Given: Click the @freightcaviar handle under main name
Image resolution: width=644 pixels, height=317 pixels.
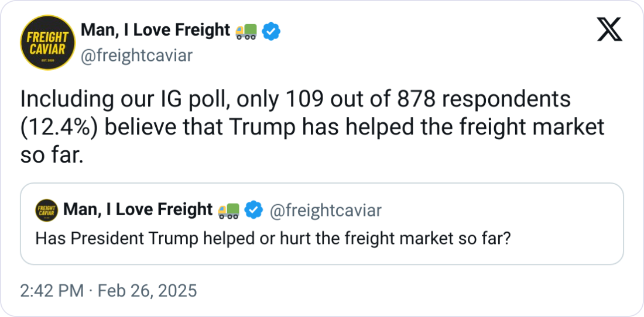Looking at the screenshot, I should pos(136,55).
